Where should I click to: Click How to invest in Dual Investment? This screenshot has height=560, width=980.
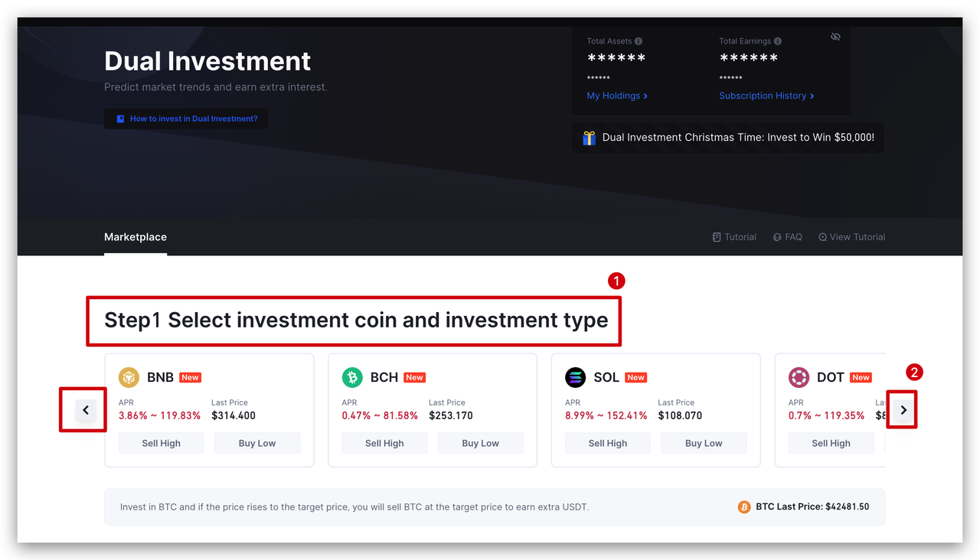click(187, 119)
